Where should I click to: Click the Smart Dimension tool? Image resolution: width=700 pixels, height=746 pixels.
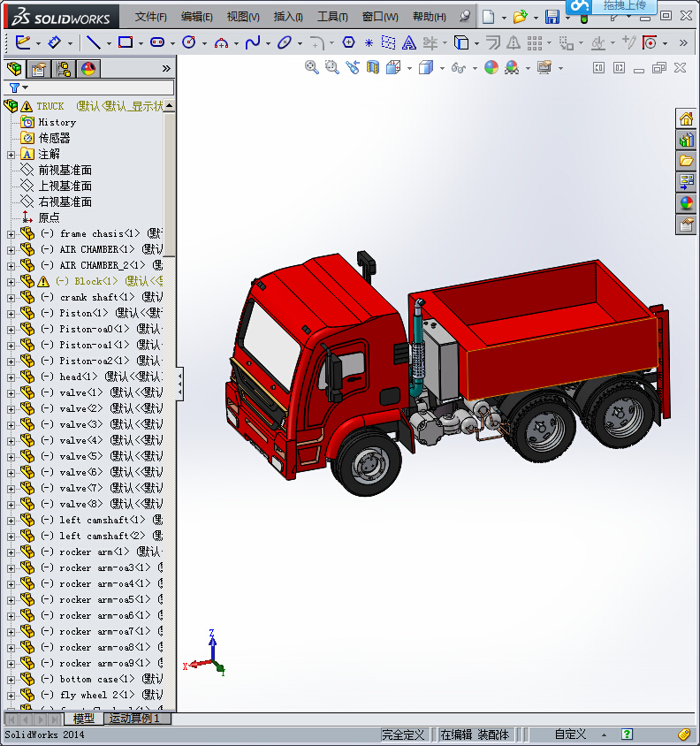pos(55,42)
